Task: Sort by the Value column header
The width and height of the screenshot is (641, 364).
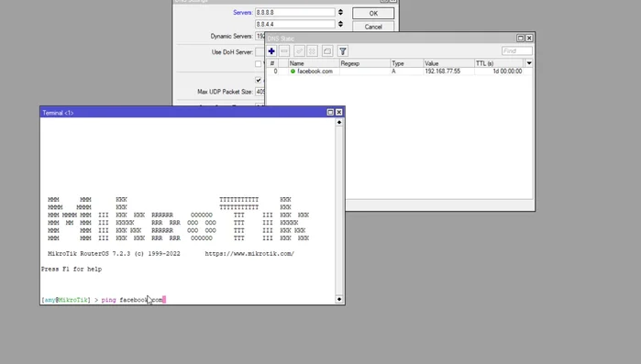Action: [x=448, y=63]
